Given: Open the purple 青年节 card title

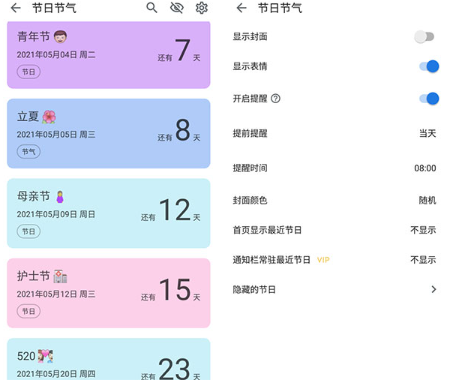Looking at the screenshot, I should point(33,37).
